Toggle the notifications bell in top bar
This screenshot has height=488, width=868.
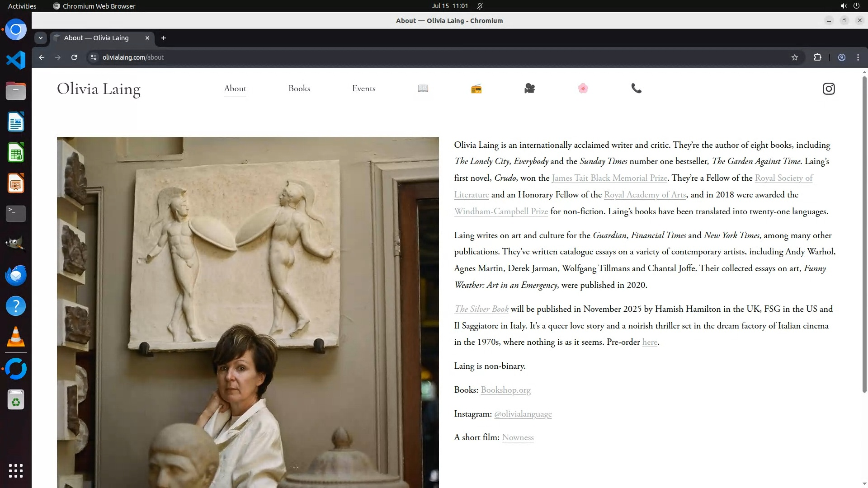click(480, 6)
